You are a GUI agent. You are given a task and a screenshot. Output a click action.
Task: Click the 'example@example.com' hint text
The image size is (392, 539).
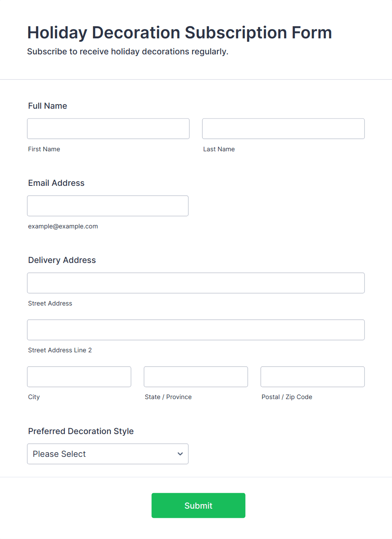click(63, 226)
